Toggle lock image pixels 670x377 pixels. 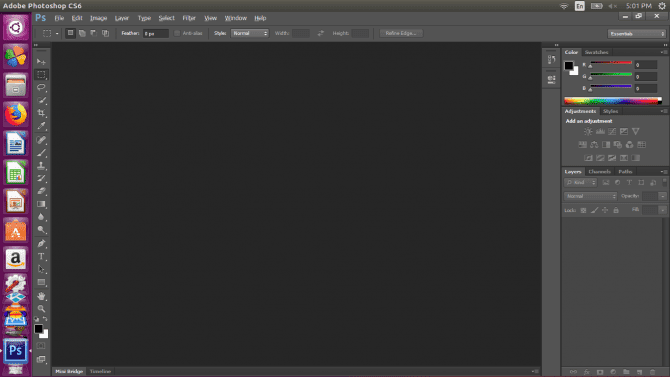[594, 210]
